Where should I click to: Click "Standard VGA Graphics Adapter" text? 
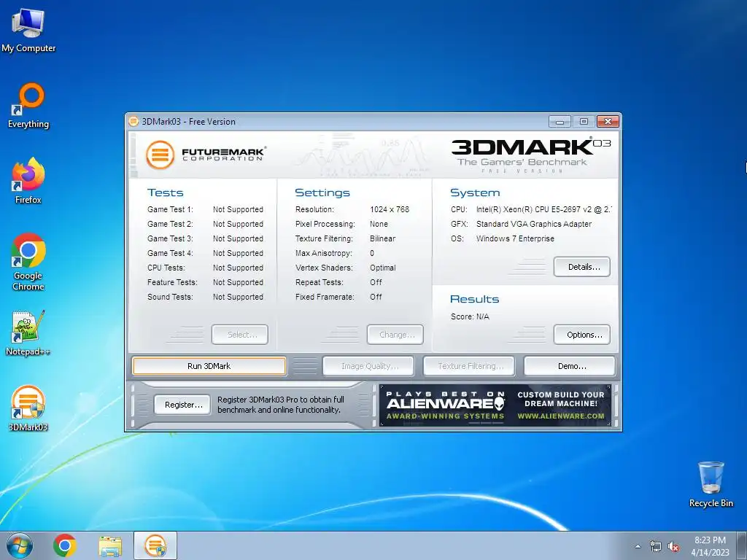pos(534,224)
